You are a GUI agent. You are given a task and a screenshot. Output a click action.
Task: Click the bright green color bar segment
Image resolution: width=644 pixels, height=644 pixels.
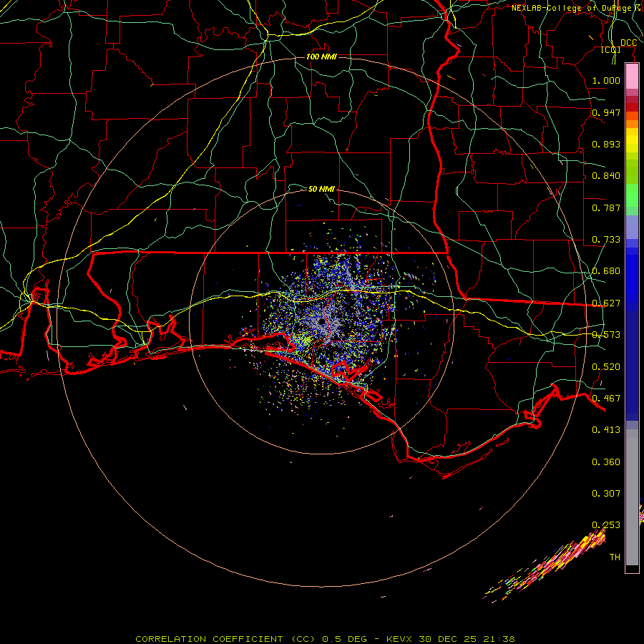tap(632, 195)
